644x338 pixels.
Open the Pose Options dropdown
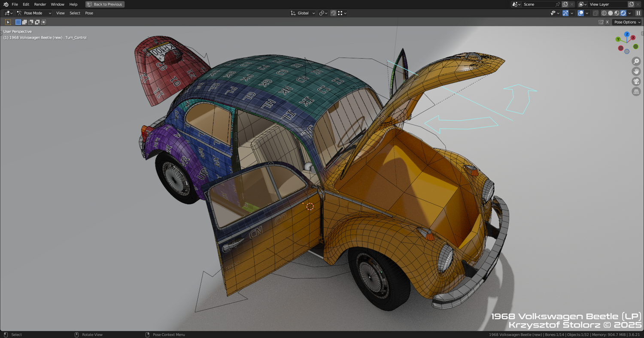[x=627, y=22]
